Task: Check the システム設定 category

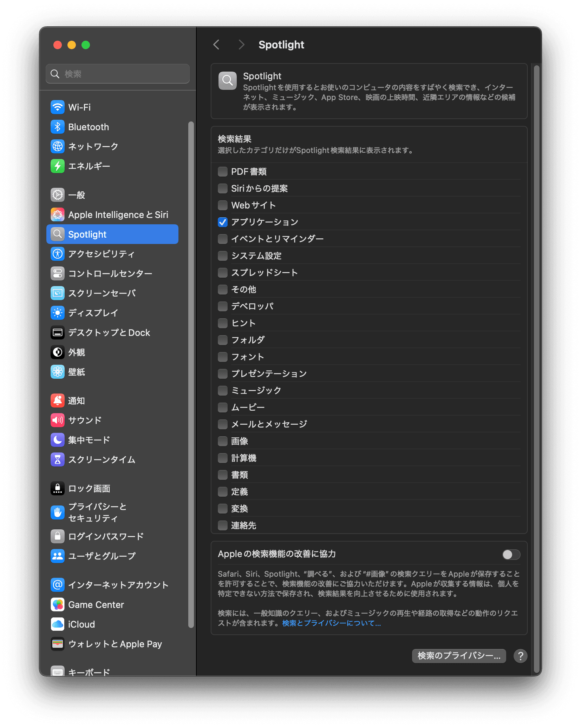Action: pos(223,256)
